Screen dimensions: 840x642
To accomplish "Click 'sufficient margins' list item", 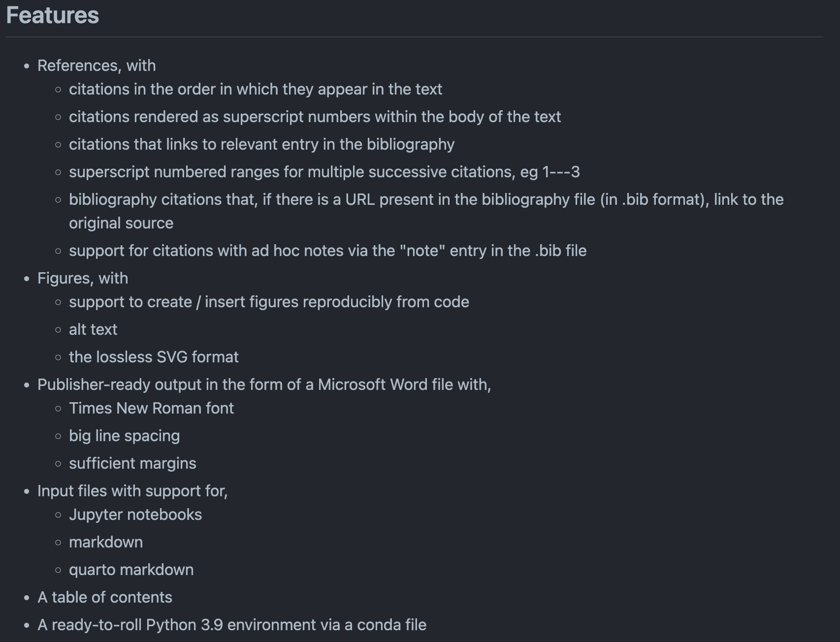I will click(132, 463).
